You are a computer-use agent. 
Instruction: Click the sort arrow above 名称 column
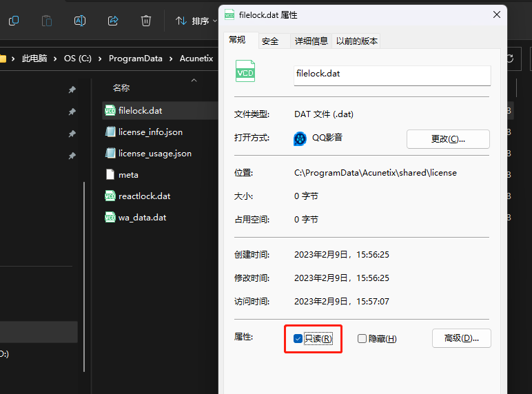(194, 81)
